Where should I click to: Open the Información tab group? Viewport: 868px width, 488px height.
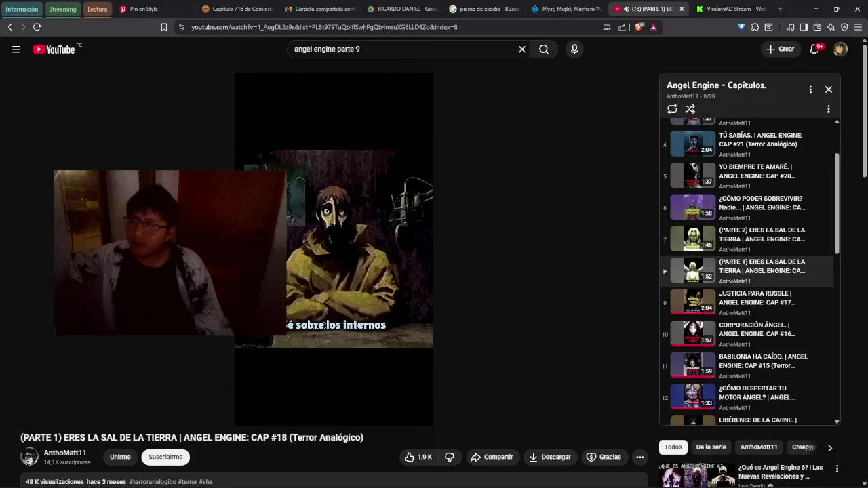(x=22, y=9)
